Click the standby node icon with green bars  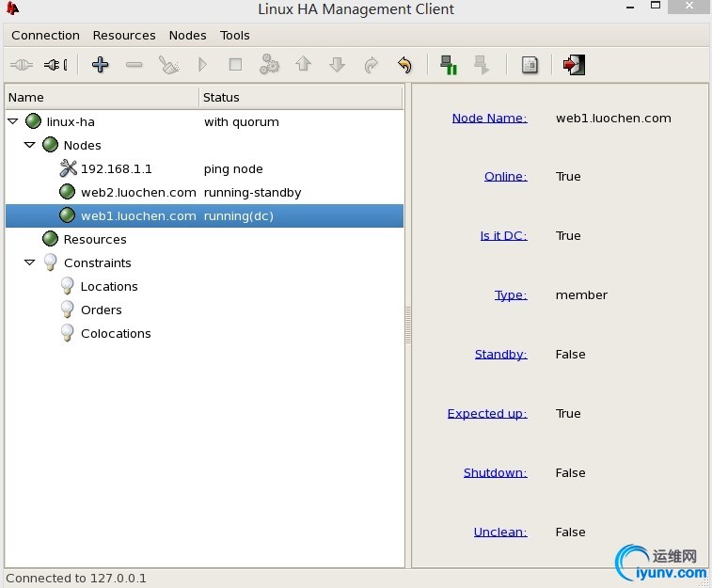click(449, 65)
